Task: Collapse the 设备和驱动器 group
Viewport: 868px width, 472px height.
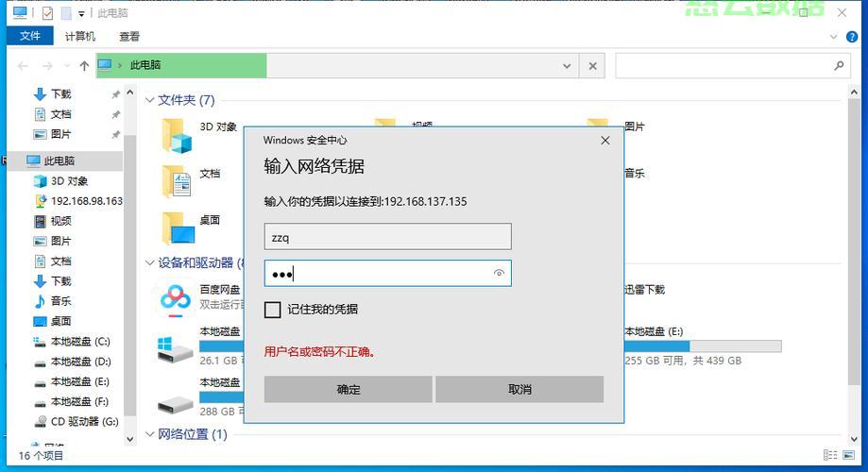Action: coord(149,262)
